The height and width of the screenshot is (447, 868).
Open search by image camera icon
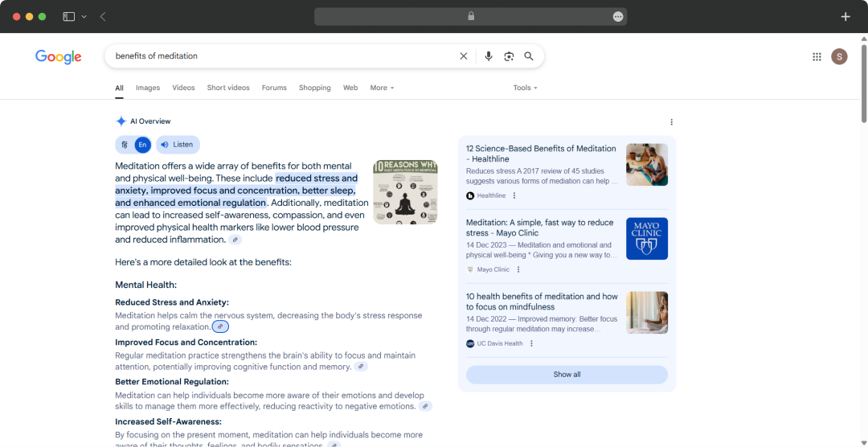pyautogui.click(x=509, y=56)
